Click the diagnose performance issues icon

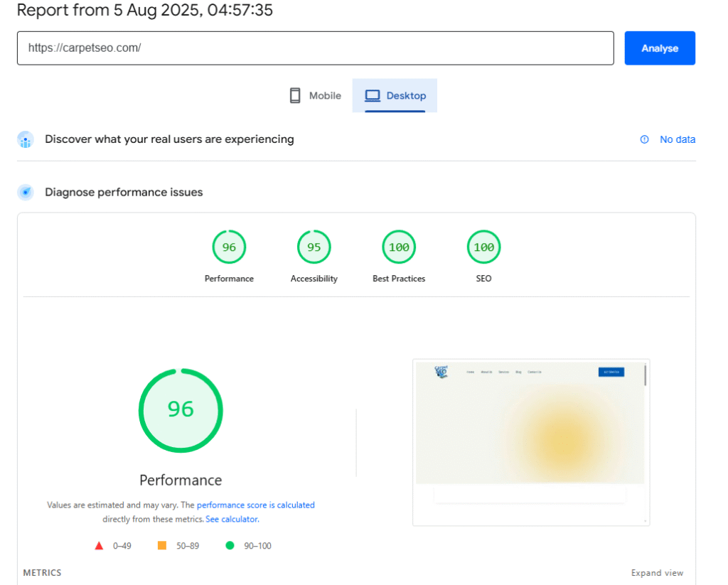pos(26,192)
